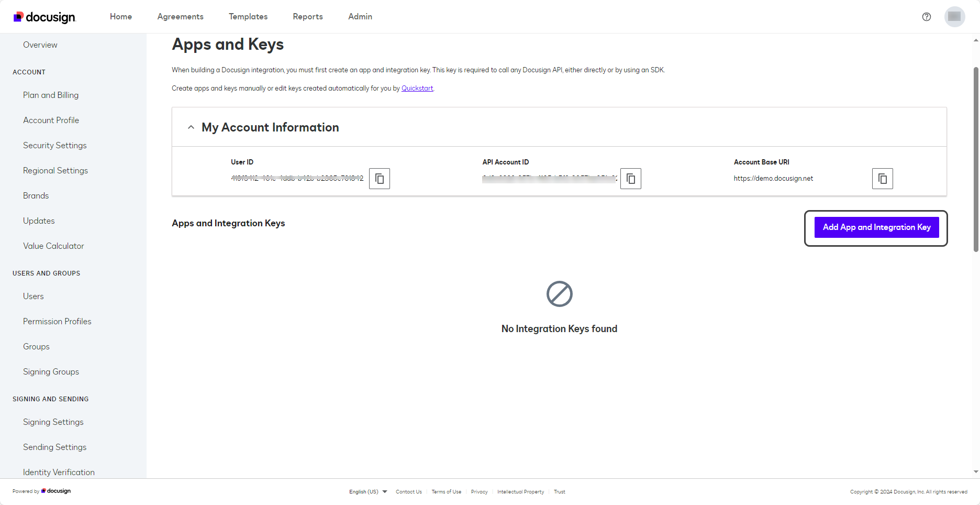Viewport: 980px width, 505px height.
Task: Click the Docusign logo in header
Action: 44,17
